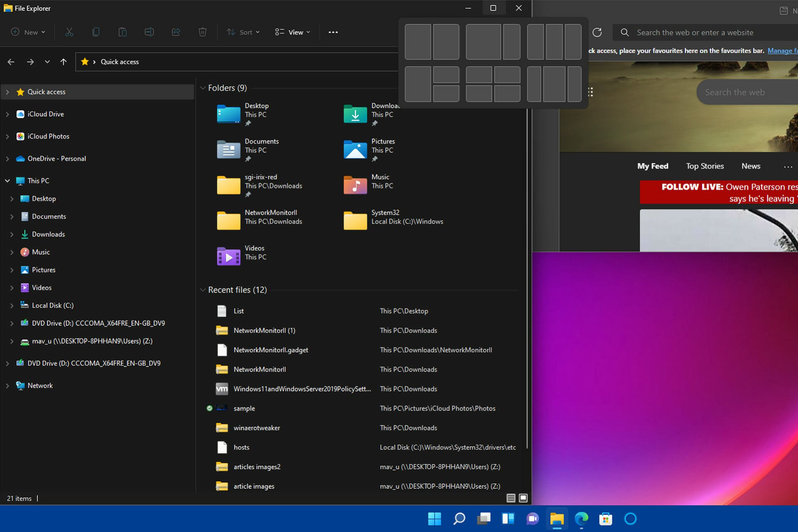
Task: Select the winaerotweaker recent item
Action: tap(256, 428)
